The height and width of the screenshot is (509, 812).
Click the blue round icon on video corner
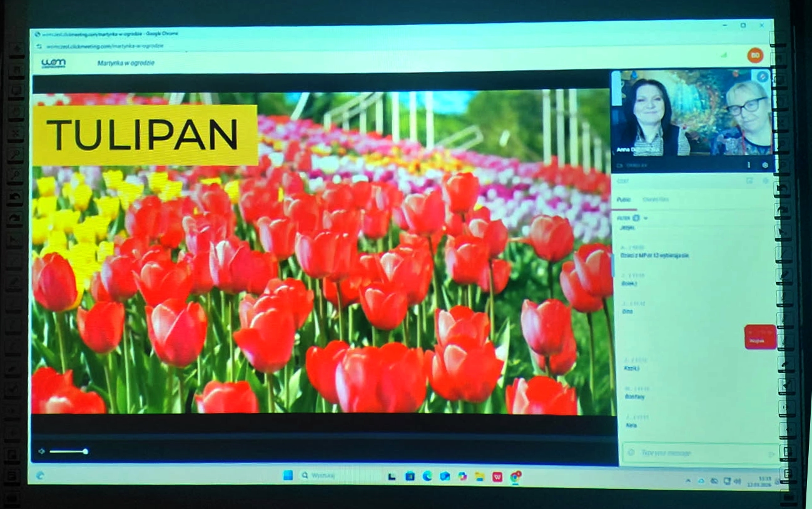point(761,76)
